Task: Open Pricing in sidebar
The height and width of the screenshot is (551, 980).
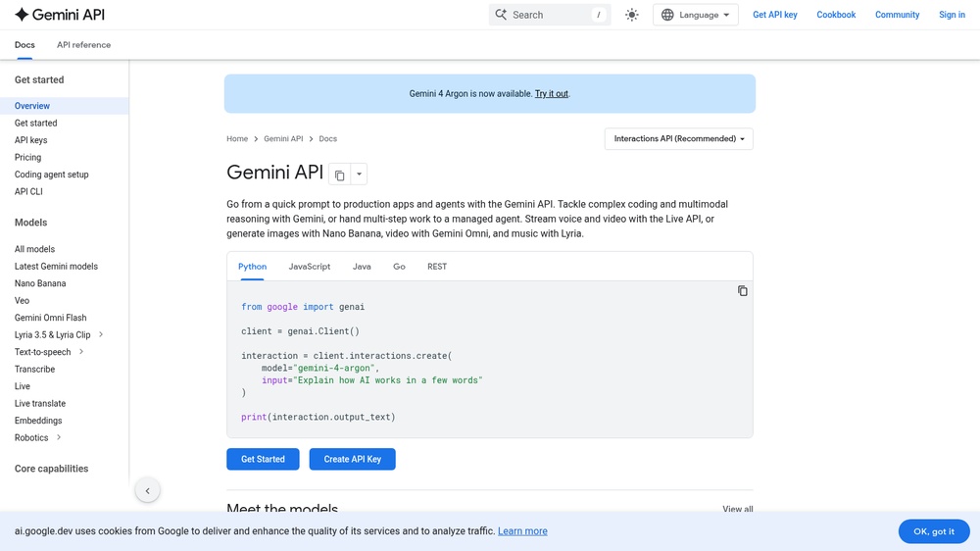Action: 27,158
